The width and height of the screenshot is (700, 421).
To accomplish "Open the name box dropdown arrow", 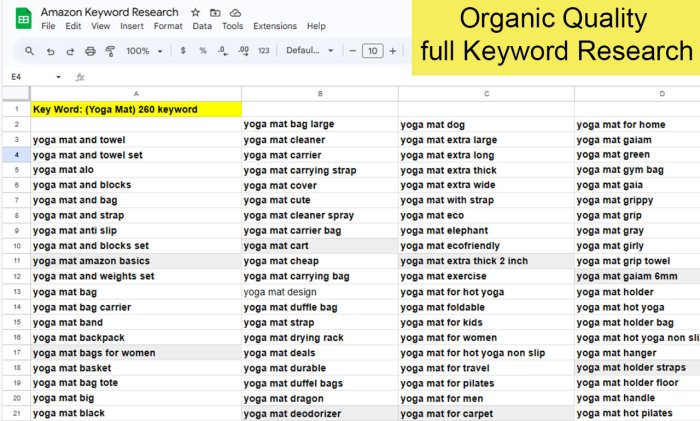I will click(58, 77).
